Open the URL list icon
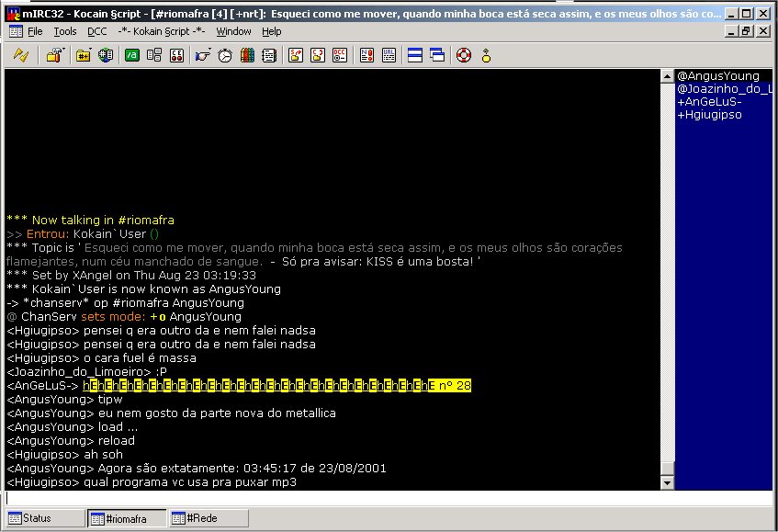778x532 pixels. (389, 55)
